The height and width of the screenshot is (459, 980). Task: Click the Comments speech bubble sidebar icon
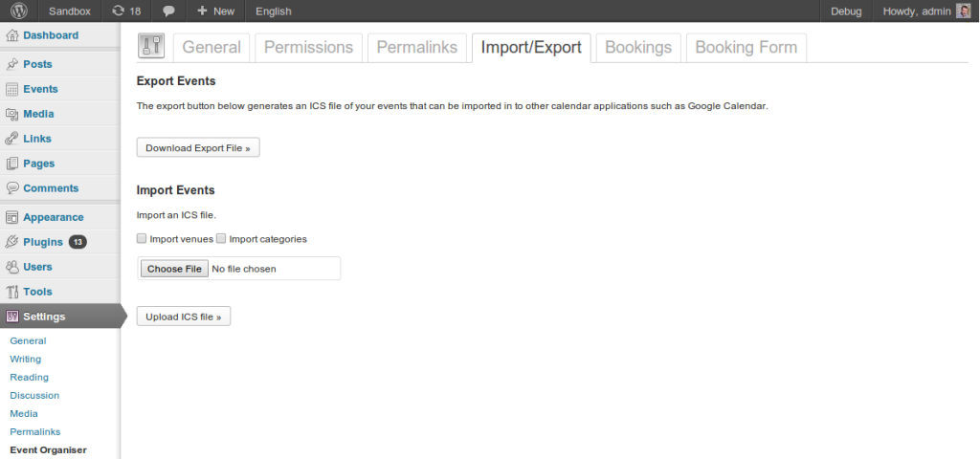tap(11, 188)
